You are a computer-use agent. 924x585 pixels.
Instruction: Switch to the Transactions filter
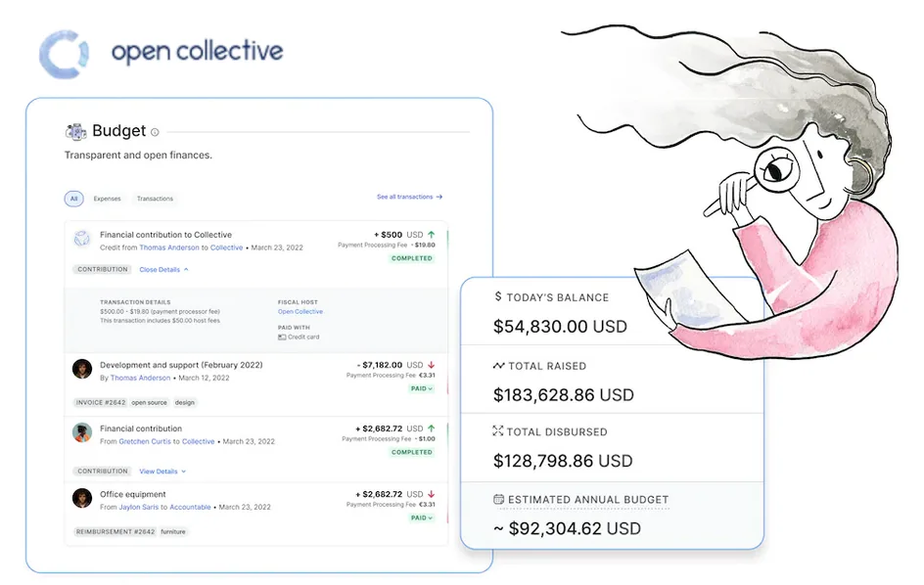coord(155,199)
